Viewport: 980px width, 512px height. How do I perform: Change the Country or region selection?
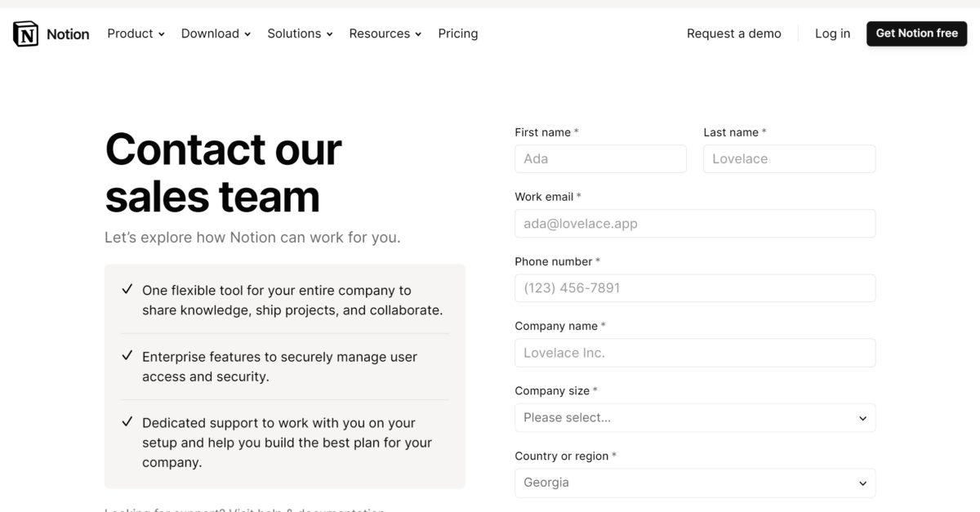[x=694, y=483]
